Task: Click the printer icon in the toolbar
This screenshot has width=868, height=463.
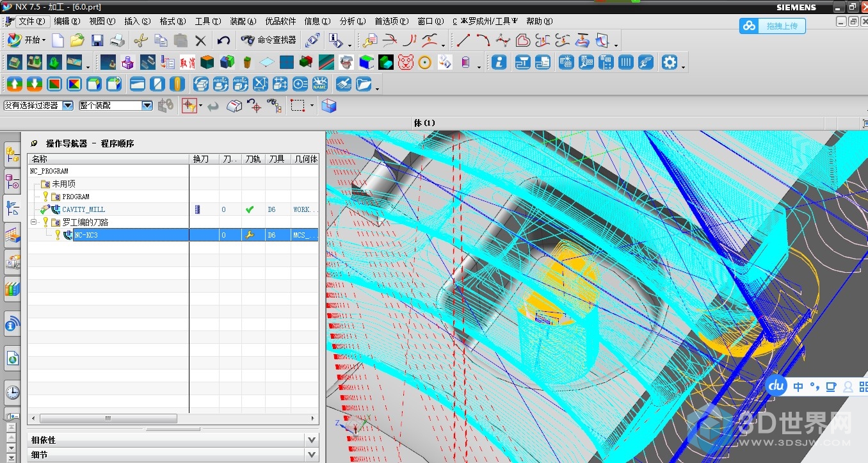Action: pos(117,40)
